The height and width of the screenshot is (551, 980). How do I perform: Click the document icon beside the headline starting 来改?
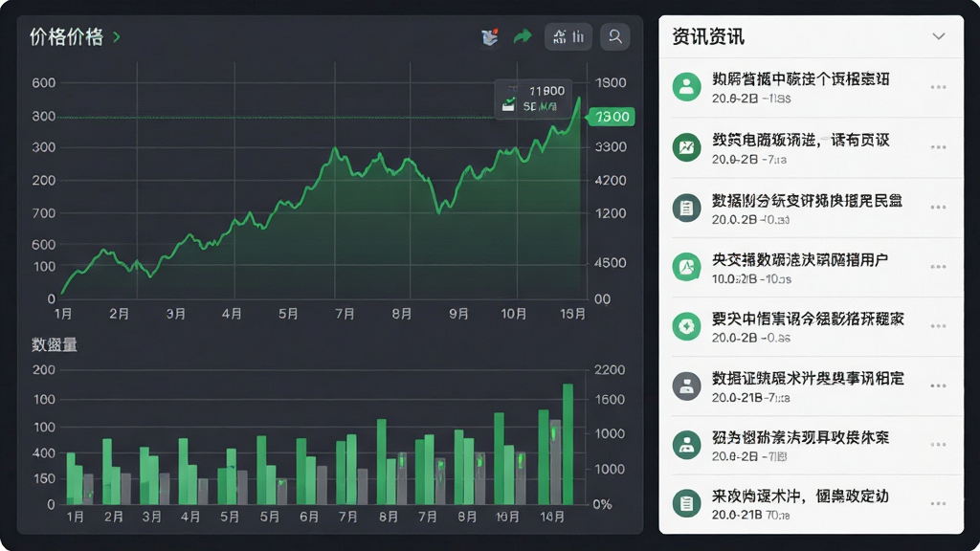[x=686, y=503]
